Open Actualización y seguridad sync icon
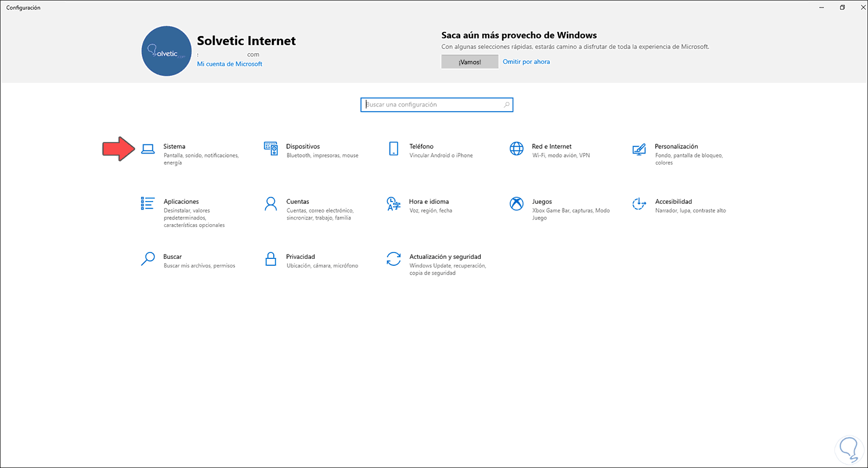 tap(393, 258)
